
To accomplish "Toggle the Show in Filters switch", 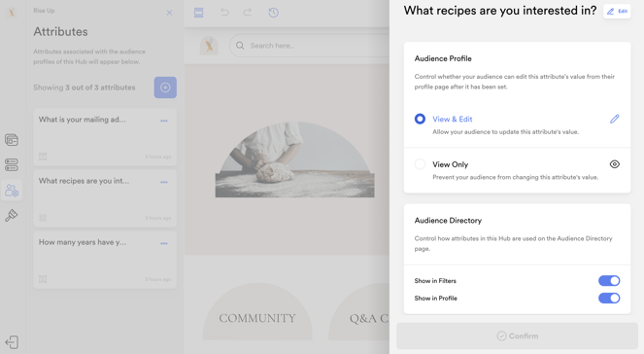I will pos(609,280).
